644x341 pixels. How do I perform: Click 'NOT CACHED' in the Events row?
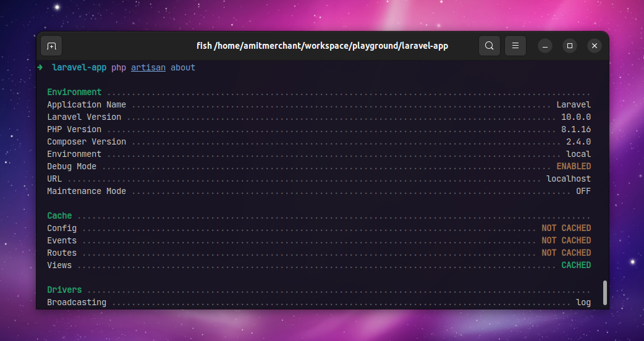tap(566, 240)
